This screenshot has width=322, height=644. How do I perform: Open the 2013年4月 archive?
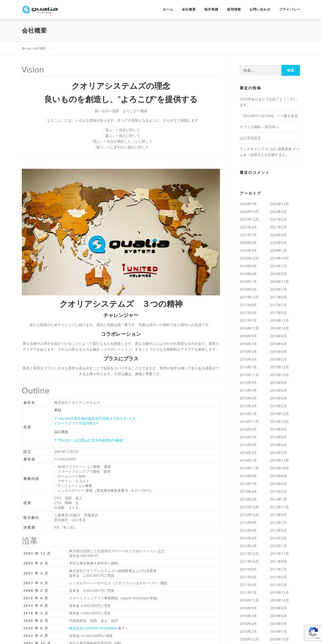(x=248, y=492)
